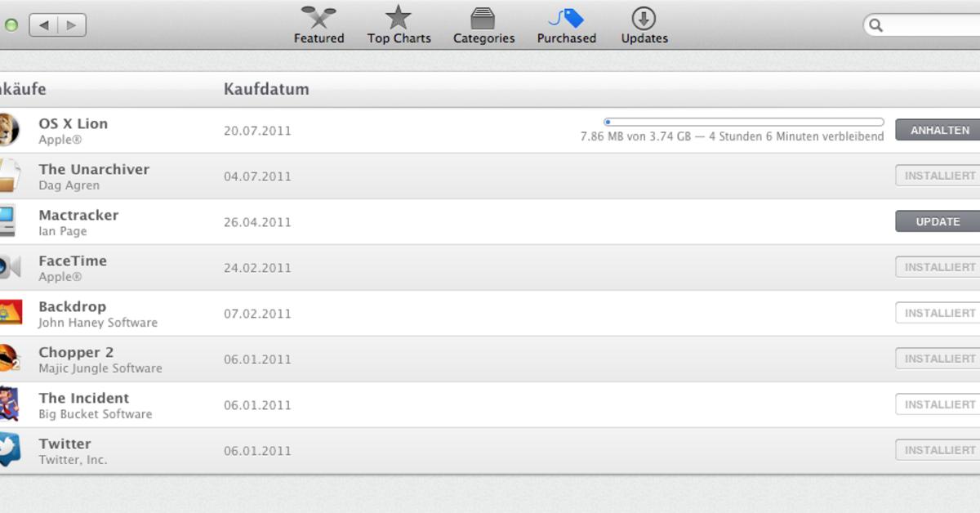Go back with the left arrow button

(43, 25)
